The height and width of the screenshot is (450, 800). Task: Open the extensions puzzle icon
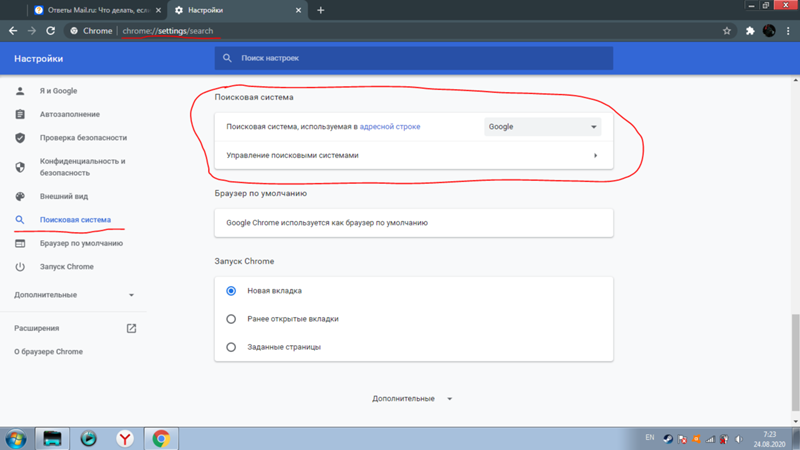tap(750, 31)
